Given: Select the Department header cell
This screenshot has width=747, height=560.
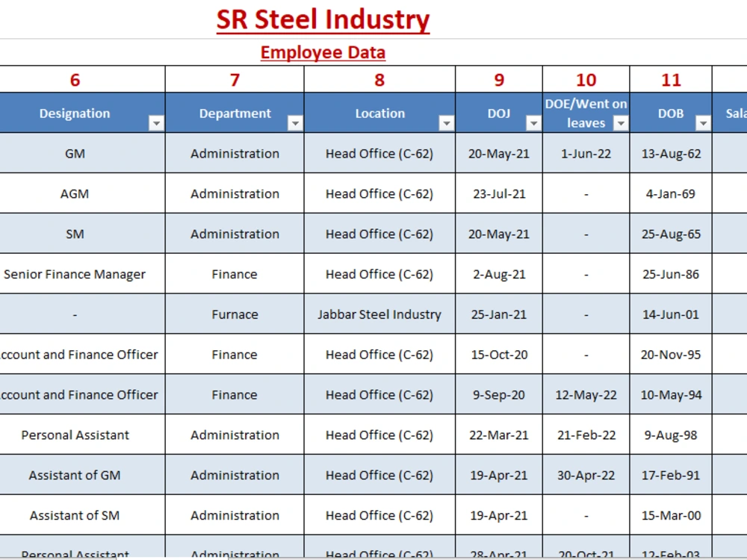Looking at the screenshot, I should point(235,113).
